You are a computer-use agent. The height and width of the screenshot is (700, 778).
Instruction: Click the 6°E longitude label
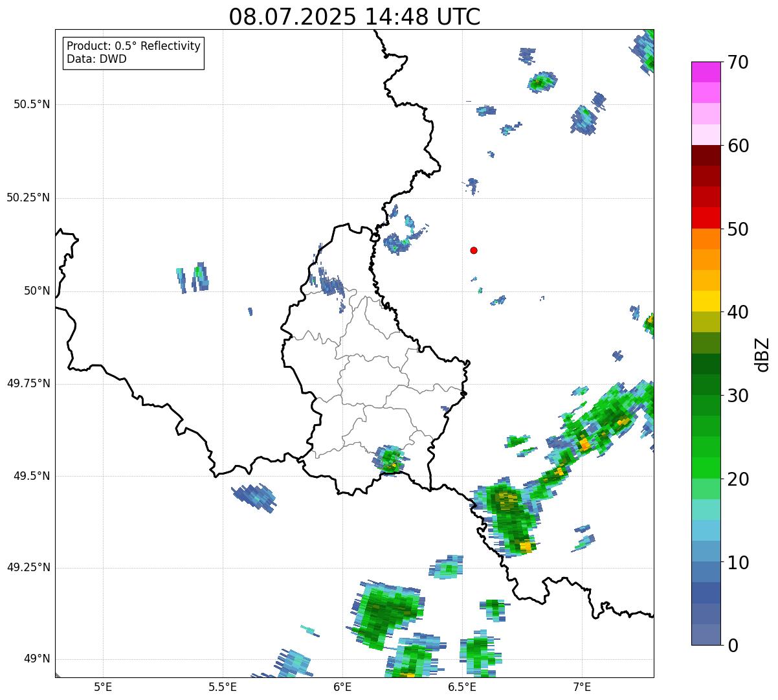point(342,687)
